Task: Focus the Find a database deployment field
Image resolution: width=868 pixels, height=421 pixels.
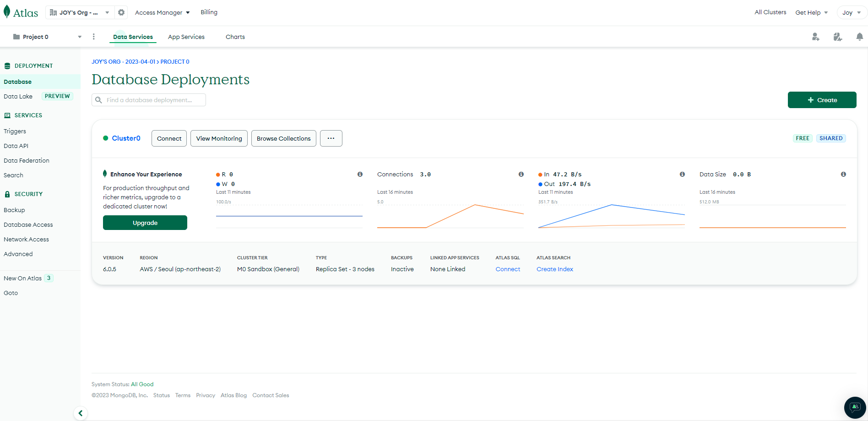Action: pyautogui.click(x=149, y=100)
